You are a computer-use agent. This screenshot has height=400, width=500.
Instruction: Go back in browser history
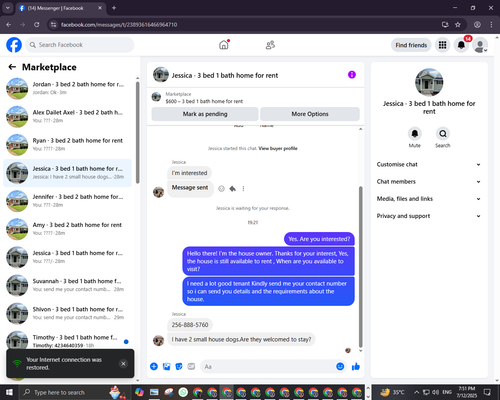9,25
